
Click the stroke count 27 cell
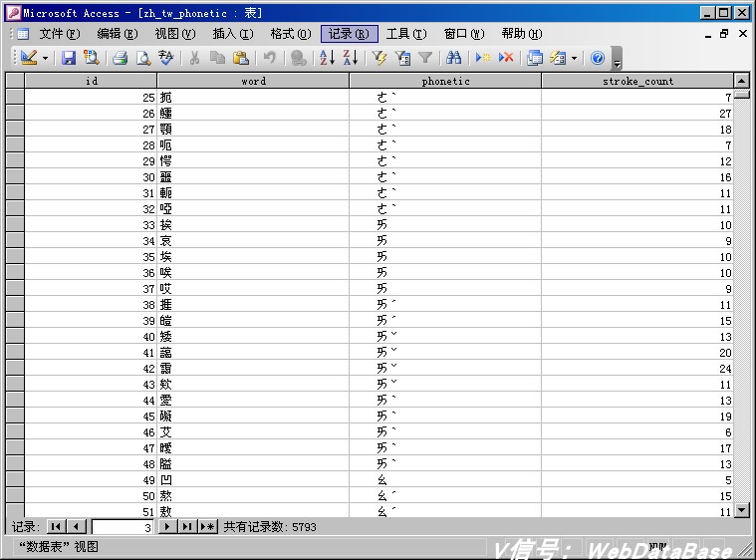pyautogui.click(x=637, y=114)
